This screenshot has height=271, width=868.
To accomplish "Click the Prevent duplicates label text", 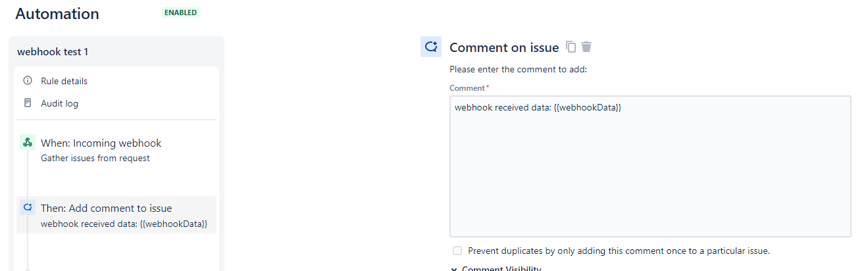I will click(618, 251).
